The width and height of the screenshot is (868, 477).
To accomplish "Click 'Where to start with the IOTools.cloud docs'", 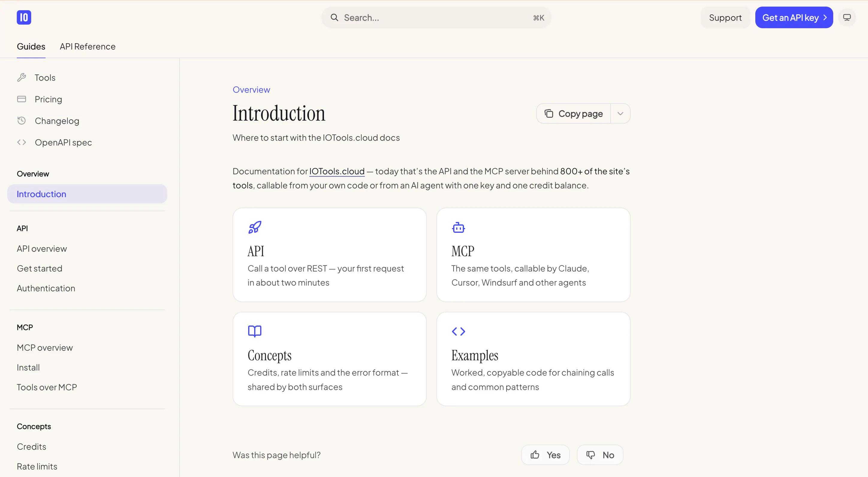I will click(x=316, y=138).
